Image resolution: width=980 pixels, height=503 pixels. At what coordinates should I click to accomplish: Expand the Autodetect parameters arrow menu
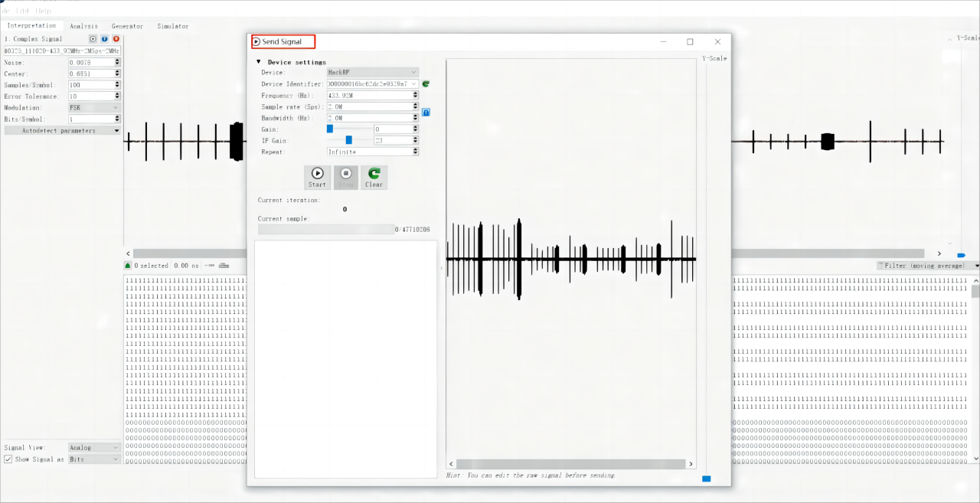(x=117, y=131)
